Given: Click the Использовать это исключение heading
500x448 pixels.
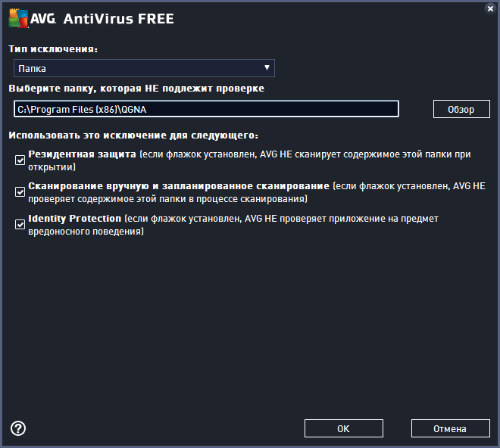Looking at the screenshot, I should pyautogui.click(x=133, y=135).
